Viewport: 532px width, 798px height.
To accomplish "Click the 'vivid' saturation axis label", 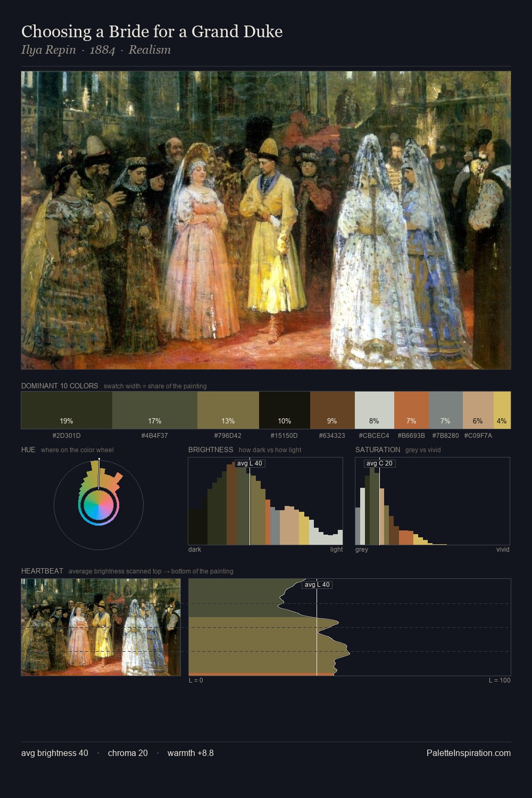I will (x=503, y=550).
